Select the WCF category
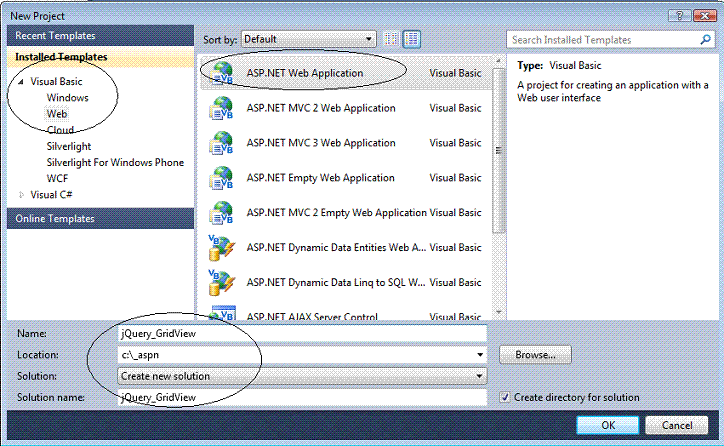Image resolution: width=724 pixels, height=446 pixels. [x=57, y=179]
